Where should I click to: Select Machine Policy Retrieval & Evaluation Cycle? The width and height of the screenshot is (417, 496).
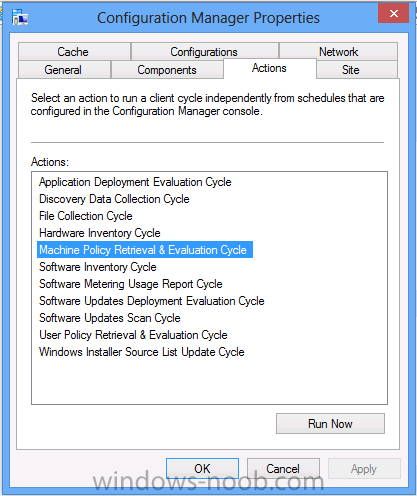click(145, 250)
